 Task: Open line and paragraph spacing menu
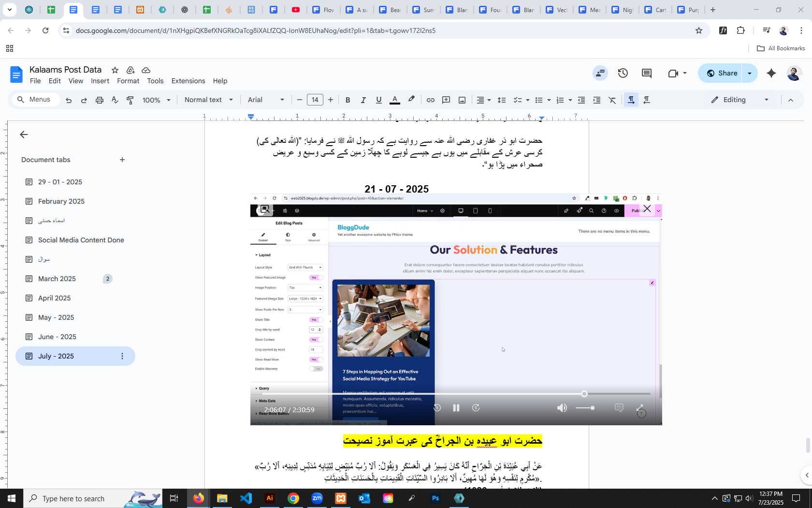coord(502,100)
